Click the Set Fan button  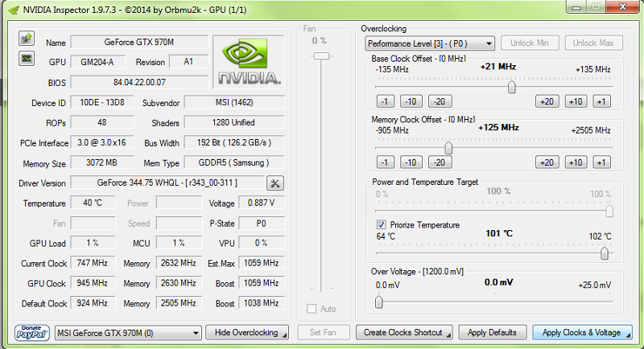tap(324, 333)
